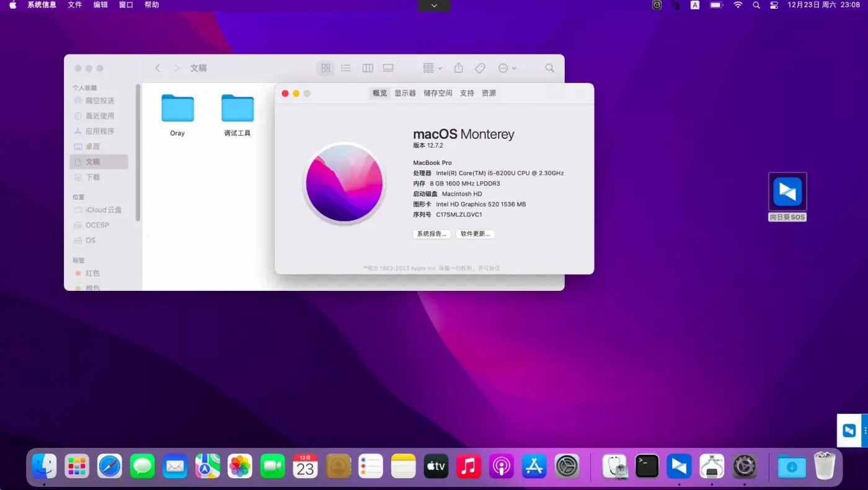The height and width of the screenshot is (490, 868).
Task: Switch Finder to column view
Action: (x=367, y=68)
